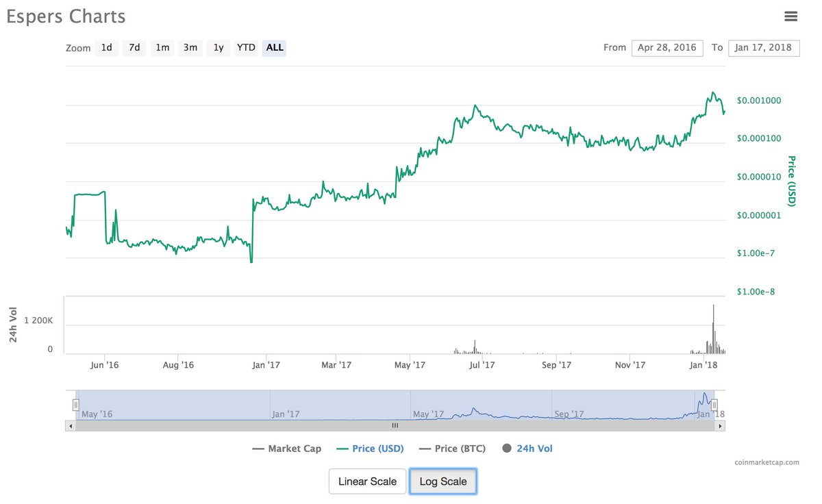Set zoom range to 1m

click(x=162, y=48)
